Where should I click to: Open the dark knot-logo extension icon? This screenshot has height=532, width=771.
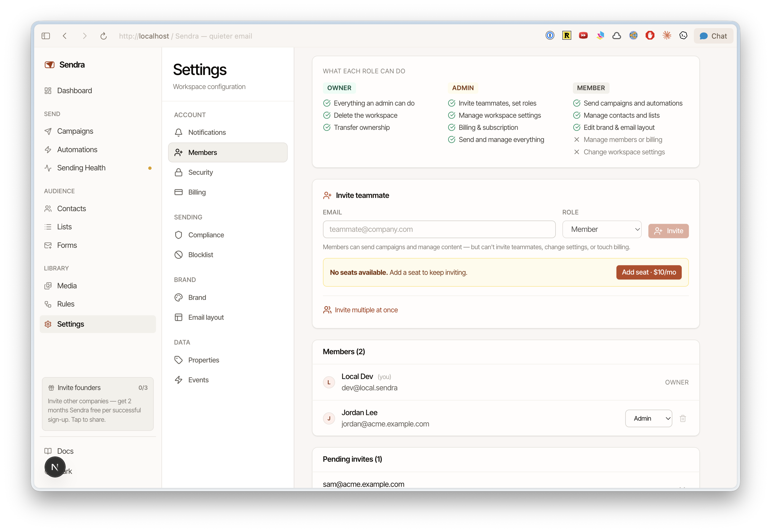point(683,35)
